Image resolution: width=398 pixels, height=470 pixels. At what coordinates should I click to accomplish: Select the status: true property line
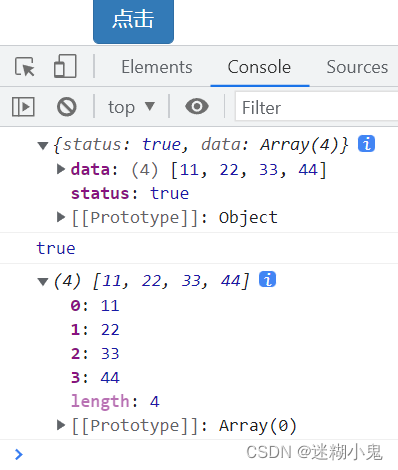point(130,193)
